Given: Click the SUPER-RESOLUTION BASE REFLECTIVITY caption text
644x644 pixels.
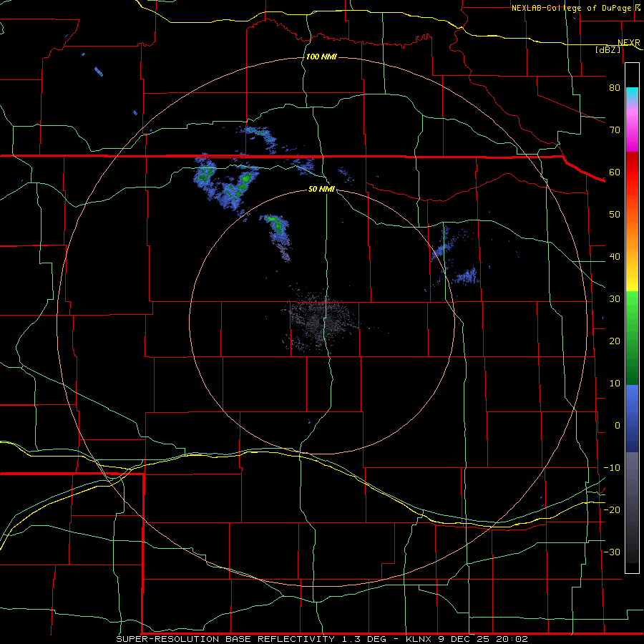Looking at the screenshot, I should (225, 639).
